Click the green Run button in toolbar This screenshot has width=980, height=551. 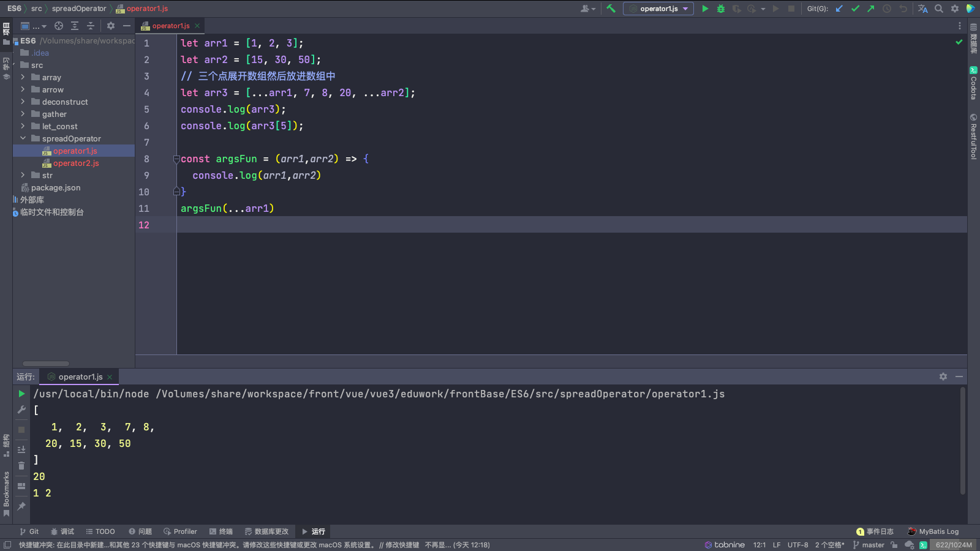pos(705,9)
